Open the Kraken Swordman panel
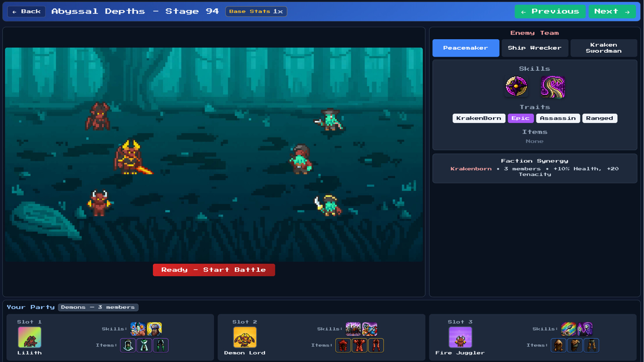This screenshot has width=644, height=362. (x=604, y=48)
